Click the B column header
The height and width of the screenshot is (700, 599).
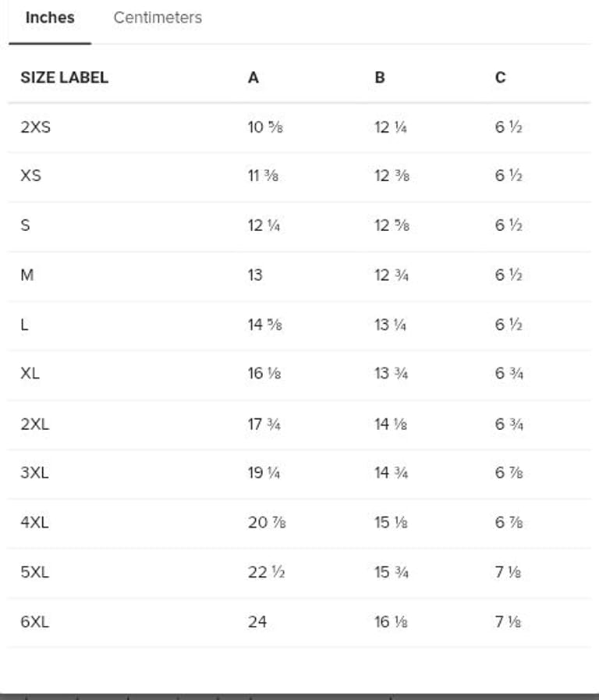point(380,77)
